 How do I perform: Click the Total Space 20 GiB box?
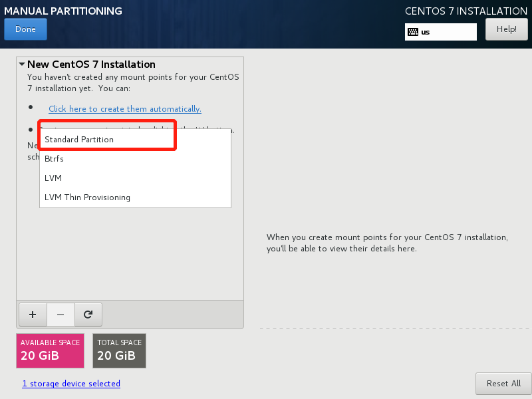coord(120,350)
